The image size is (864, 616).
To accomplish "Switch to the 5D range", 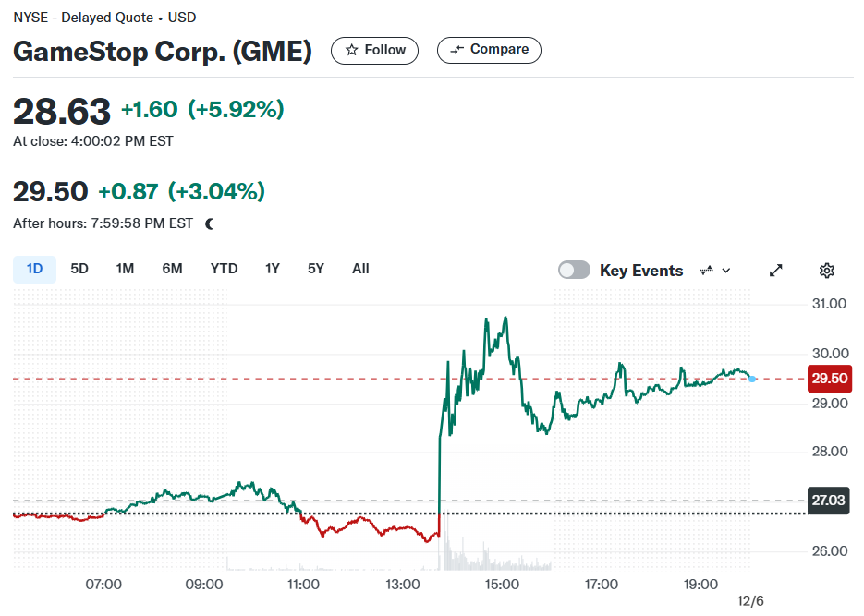I will [x=79, y=269].
